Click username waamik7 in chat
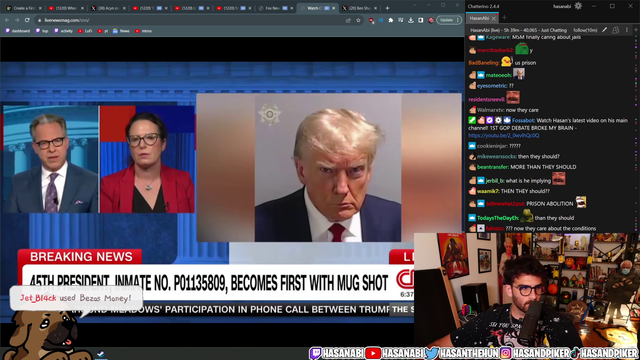The width and height of the screenshot is (640, 360). (x=488, y=191)
